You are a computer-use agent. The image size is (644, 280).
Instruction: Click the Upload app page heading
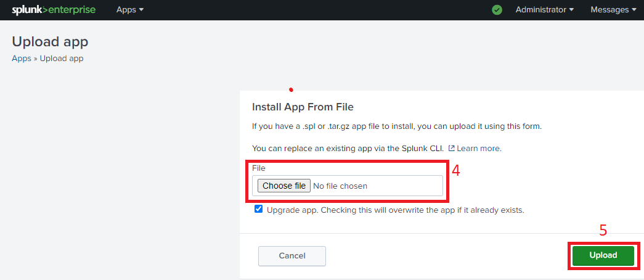click(x=50, y=42)
